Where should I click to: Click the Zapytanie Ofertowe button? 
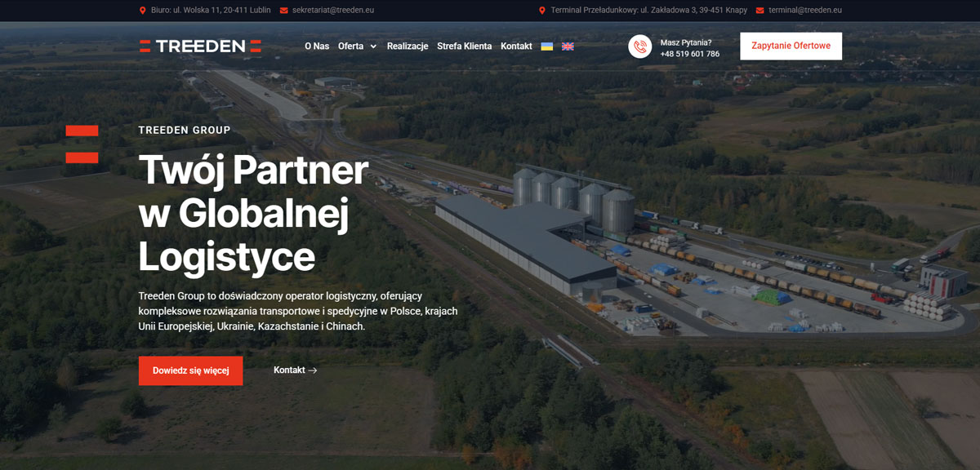tap(791, 46)
